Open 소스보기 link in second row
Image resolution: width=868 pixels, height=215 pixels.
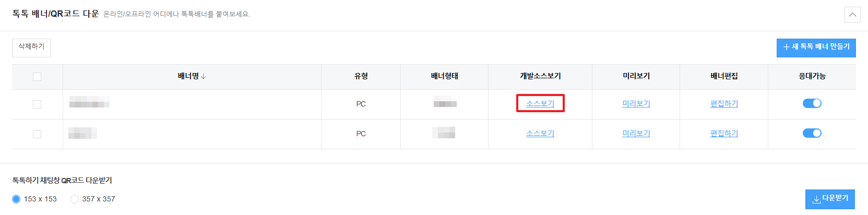point(540,134)
